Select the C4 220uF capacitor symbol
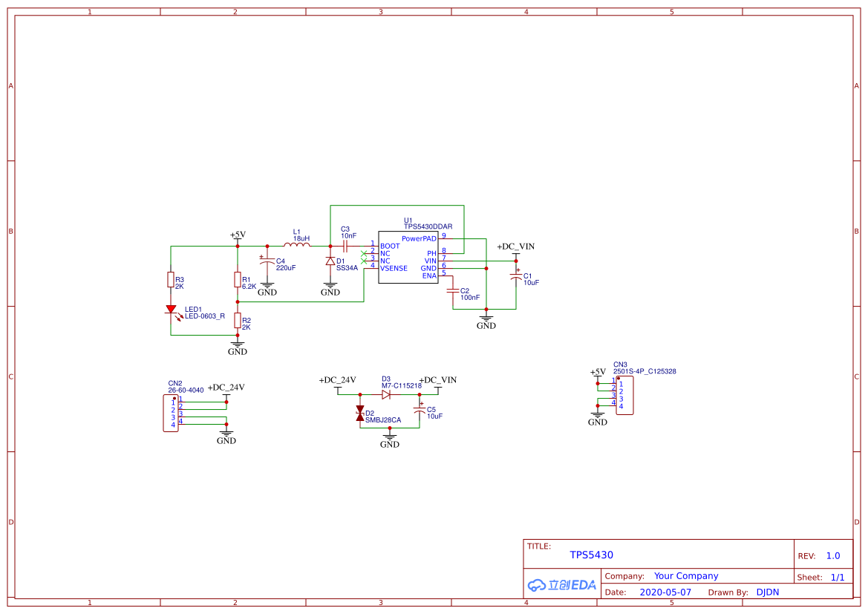 [x=267, y=261]
